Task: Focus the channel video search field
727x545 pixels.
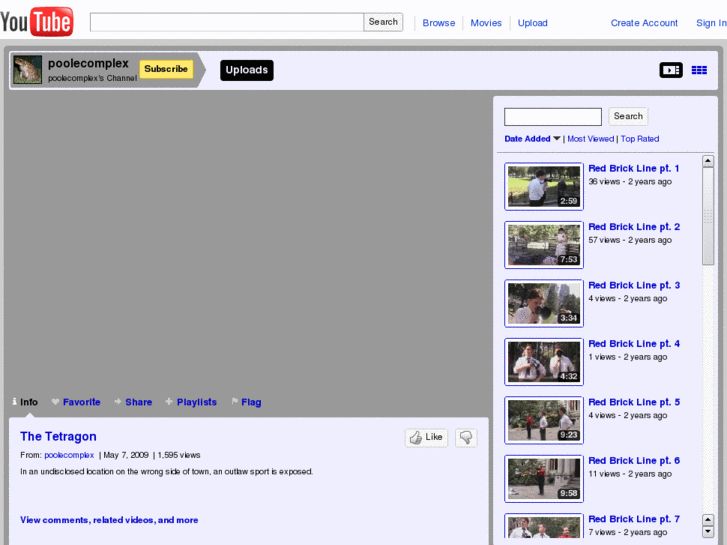Action: pyautogui.click(x=553, y=116)
